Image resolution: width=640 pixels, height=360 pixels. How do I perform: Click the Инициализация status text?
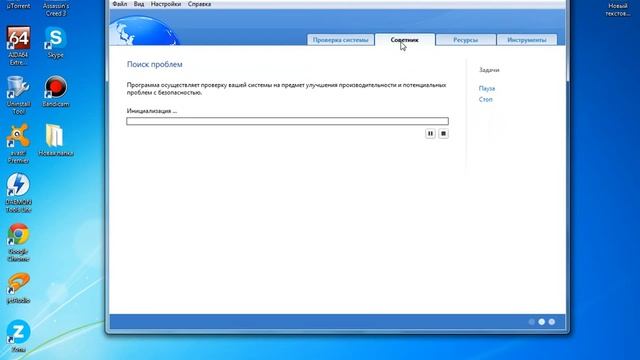click(152, 111)
